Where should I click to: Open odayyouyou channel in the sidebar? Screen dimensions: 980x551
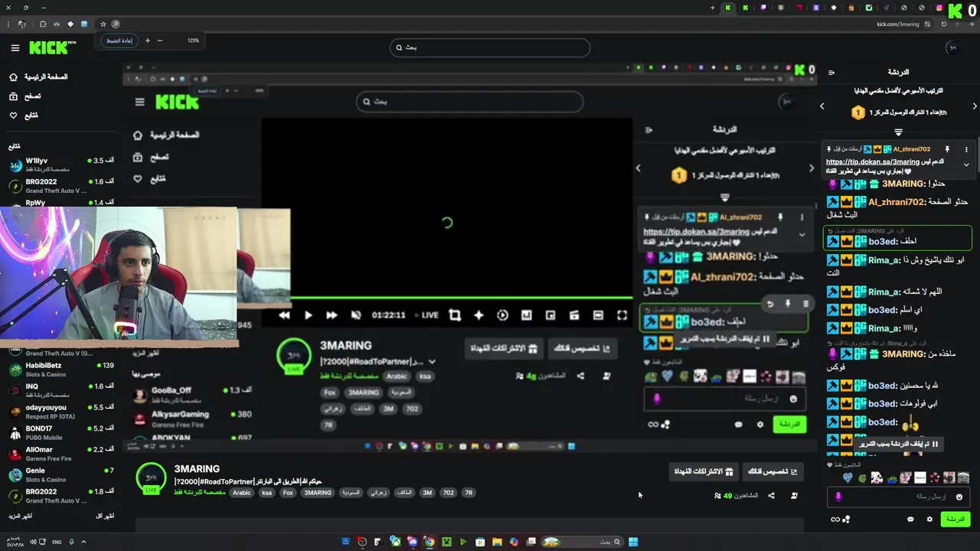click(x=61, y=411)
